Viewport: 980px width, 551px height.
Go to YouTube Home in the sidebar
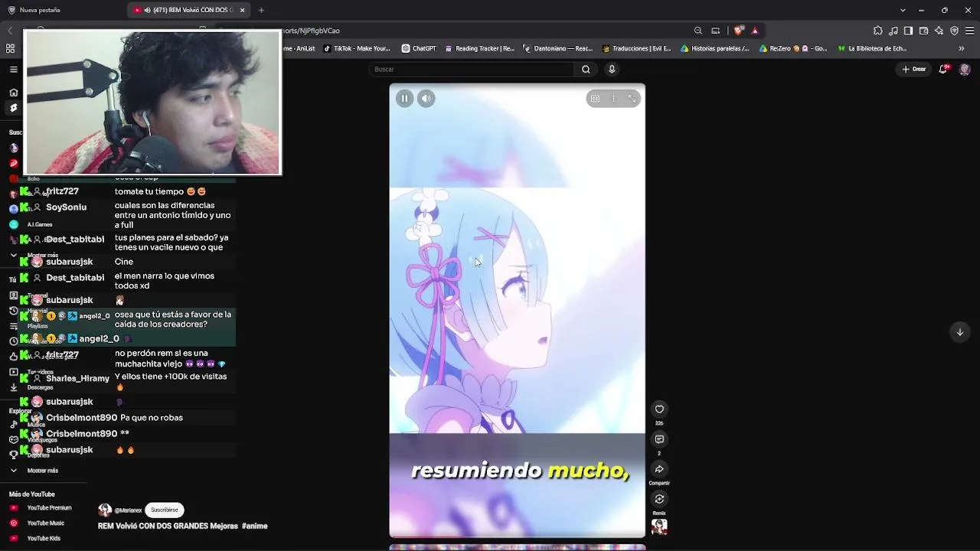click(x=14, y=93)
